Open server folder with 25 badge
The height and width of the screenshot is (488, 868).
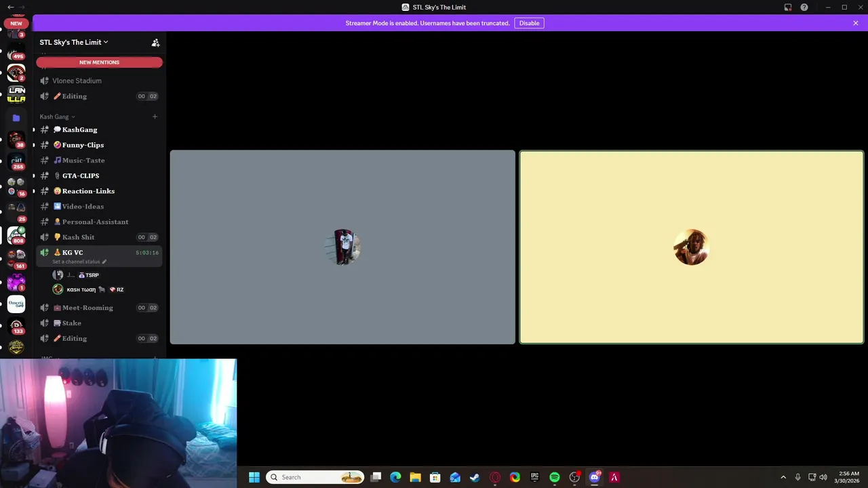coord(16,210)
